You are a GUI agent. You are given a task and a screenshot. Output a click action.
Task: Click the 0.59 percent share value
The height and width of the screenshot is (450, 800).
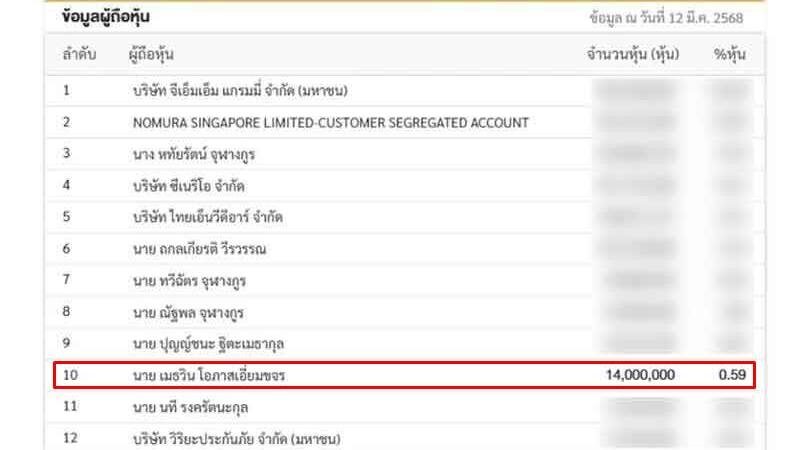click(733, 375)
